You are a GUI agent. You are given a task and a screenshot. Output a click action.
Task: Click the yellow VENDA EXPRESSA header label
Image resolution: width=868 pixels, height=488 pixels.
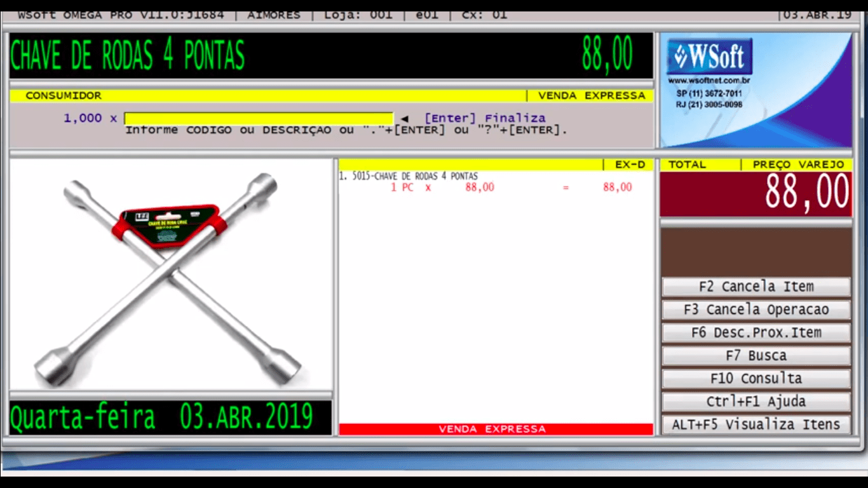point(592,95)
